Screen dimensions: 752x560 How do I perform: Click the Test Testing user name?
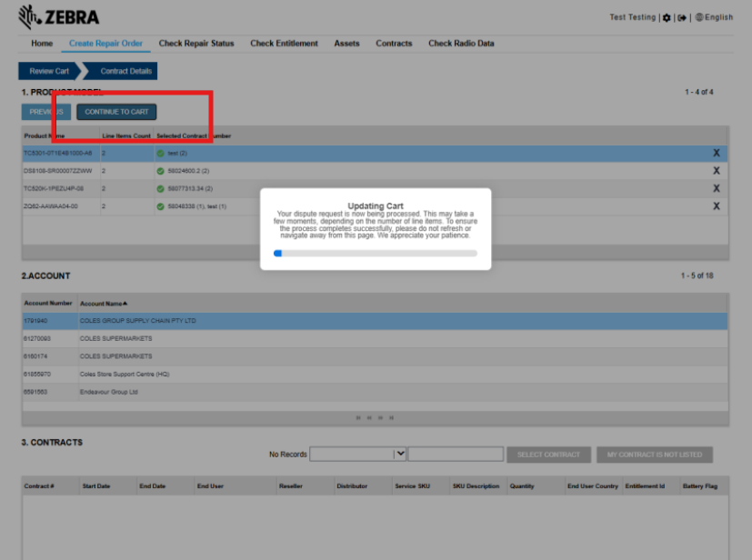[632, 17]
